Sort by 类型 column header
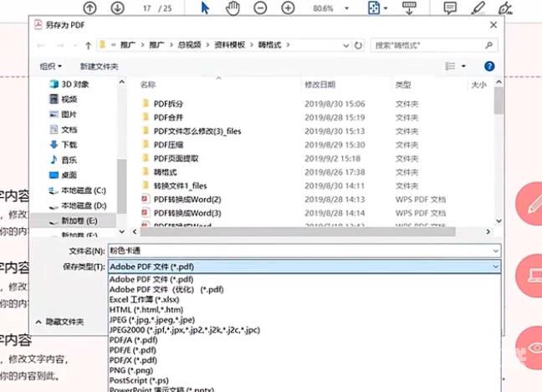 tap(403, 84)
